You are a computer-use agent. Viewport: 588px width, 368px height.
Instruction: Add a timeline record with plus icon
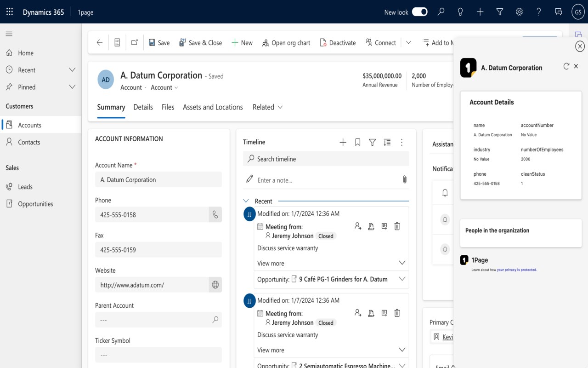tap(343, 143)
